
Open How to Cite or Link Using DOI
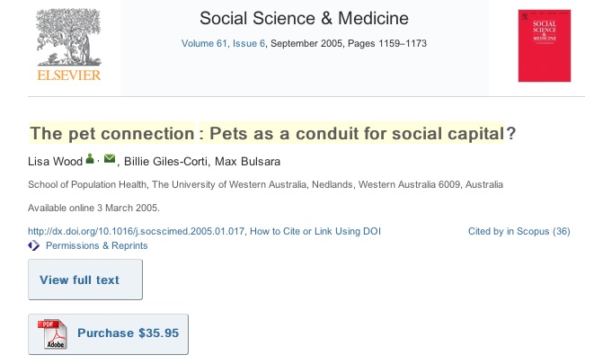[x=315, y=231]
